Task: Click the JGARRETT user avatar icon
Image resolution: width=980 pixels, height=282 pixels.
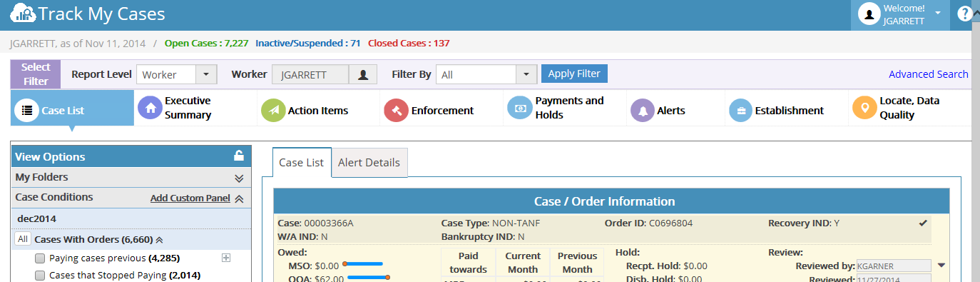Action: click(869, 14)
